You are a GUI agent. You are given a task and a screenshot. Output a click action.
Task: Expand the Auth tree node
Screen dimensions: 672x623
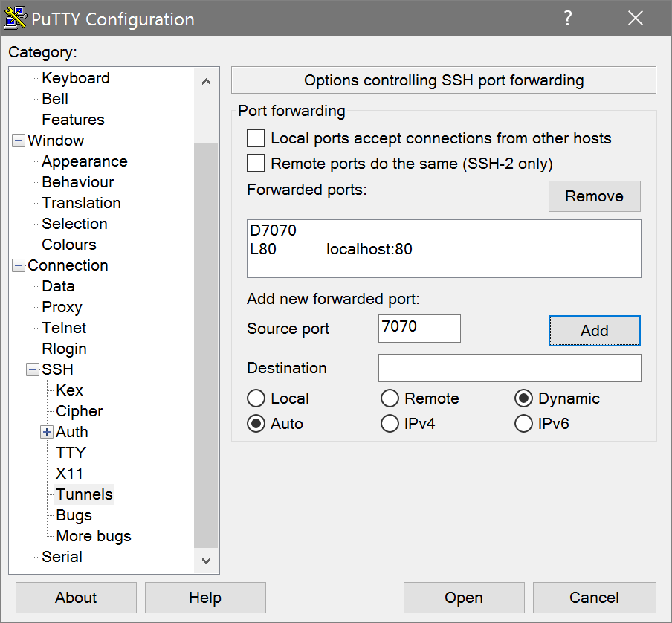click(47, 432)
